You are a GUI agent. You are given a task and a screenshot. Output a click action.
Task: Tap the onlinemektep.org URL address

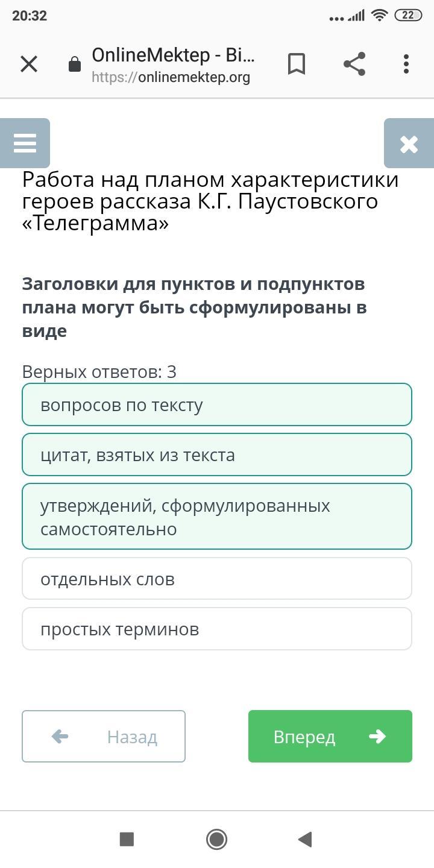coord(171,77)
